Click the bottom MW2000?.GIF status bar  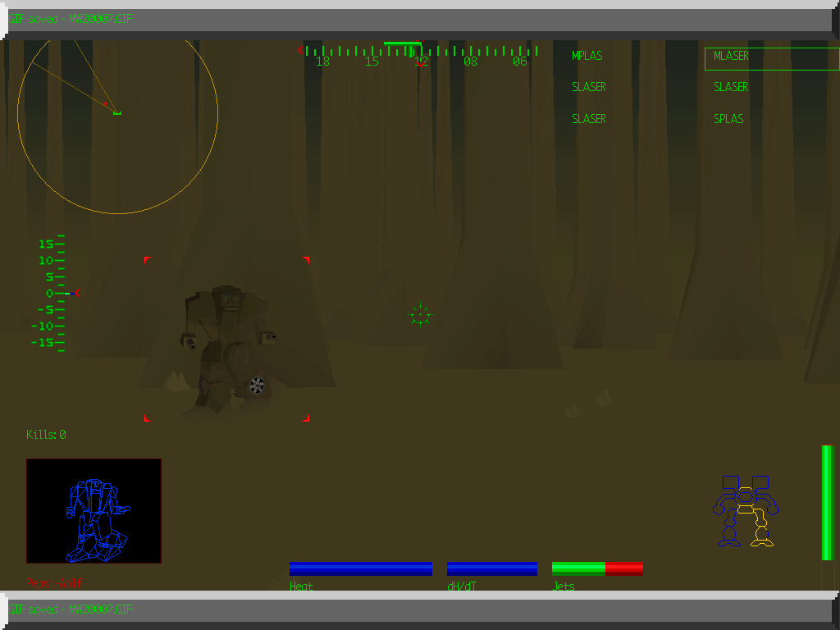click(70, 609)
